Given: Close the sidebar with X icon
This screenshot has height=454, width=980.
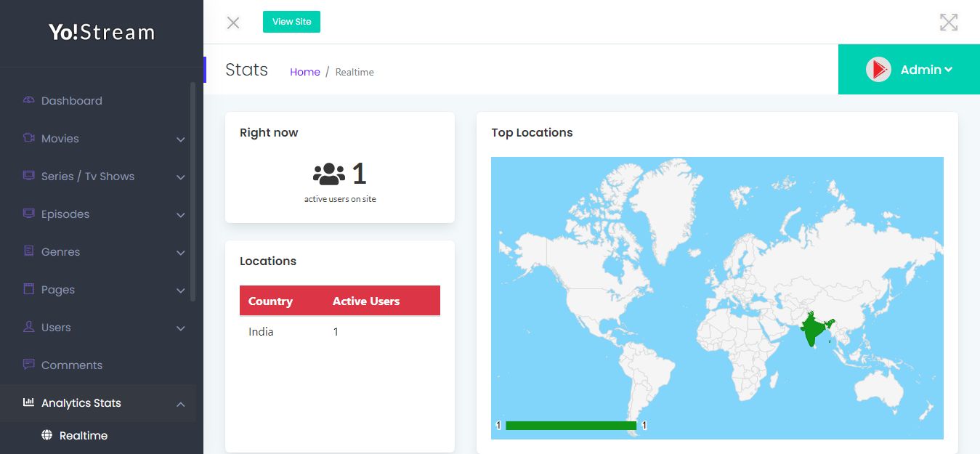Looking at the screenshot, I should click(x=233, y=23).
